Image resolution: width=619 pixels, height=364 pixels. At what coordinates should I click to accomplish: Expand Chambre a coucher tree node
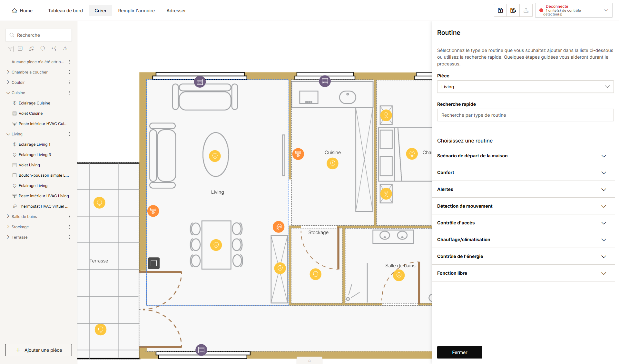pos(8,72)
